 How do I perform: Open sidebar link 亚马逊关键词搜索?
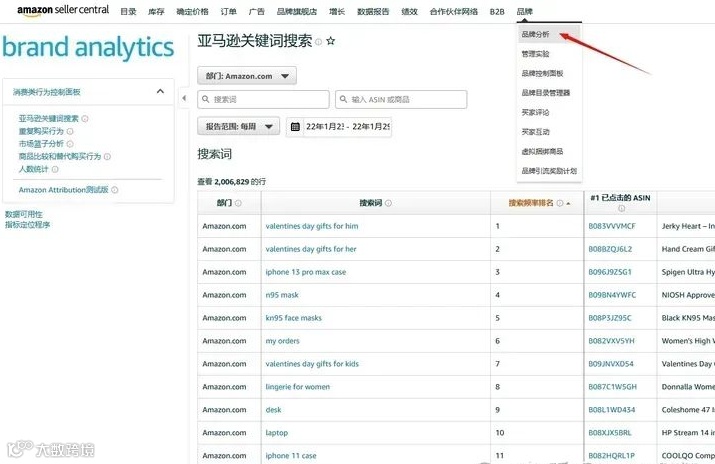(x=48, y=119)
